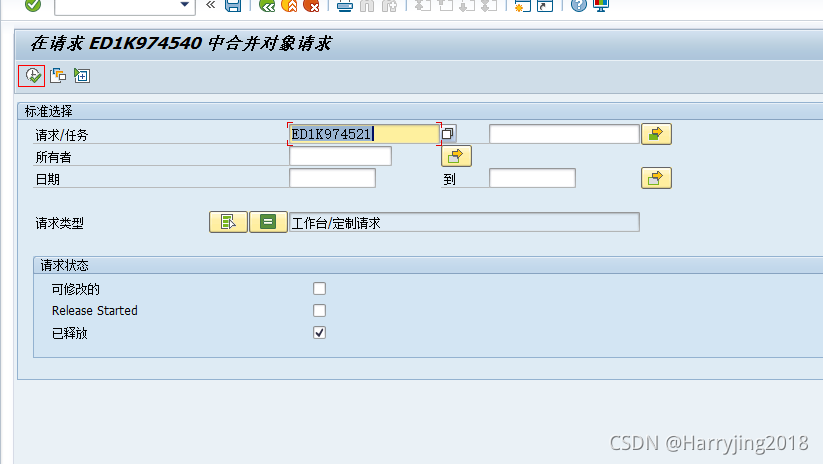Click the Print icon
Image resolution: width=823 pixels, height=464 pixels.
coord(345,5)
